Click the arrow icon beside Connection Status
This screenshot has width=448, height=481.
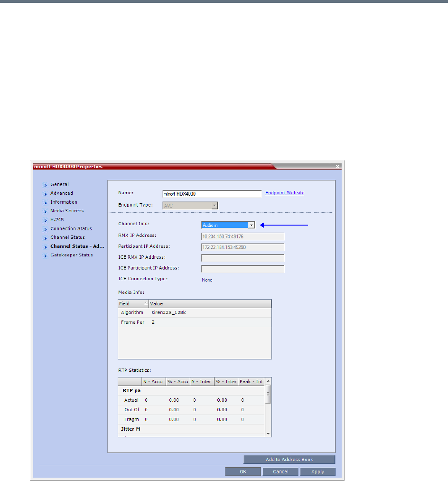(x=46, y=229)
